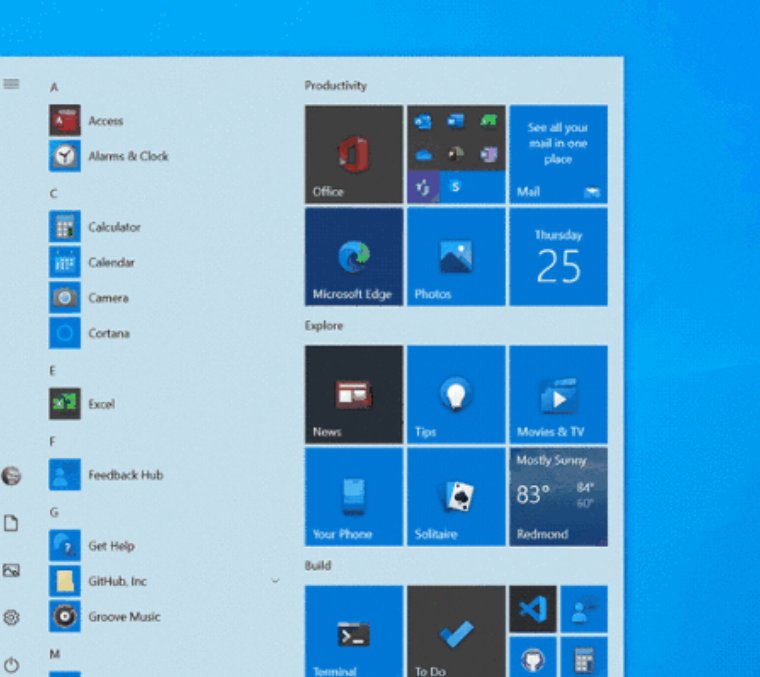Launch the Camera app icon
760x677 pixels.
(64, 297)
